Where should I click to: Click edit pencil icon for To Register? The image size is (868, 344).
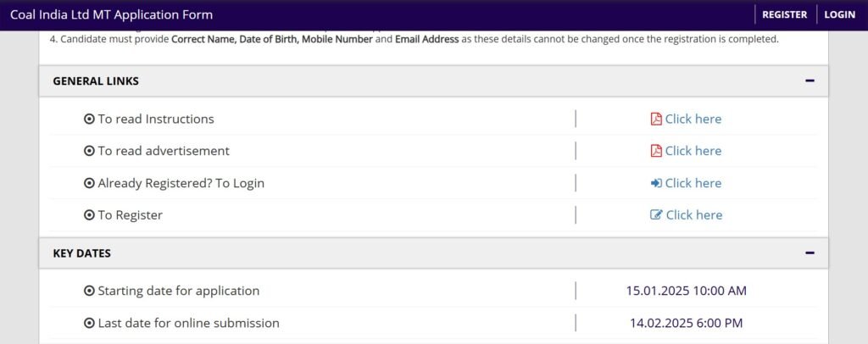[x=655, y=215]
